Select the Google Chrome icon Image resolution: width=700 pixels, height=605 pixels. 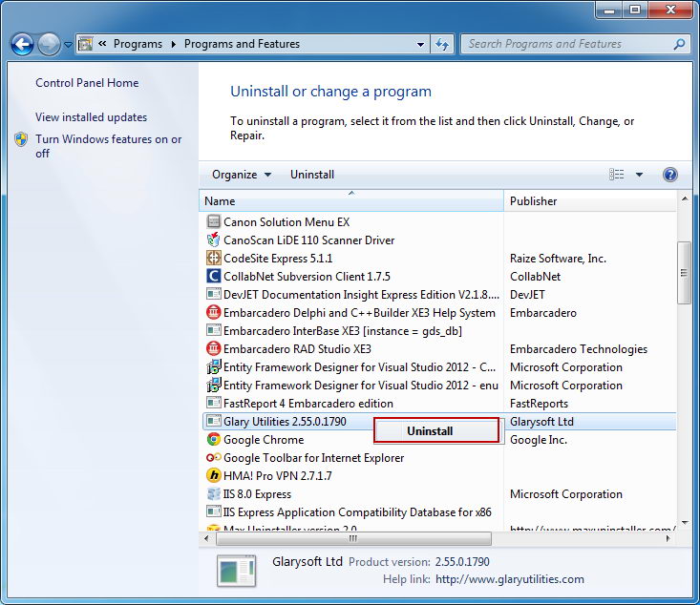pyautogui.click(x=214, y=439)
